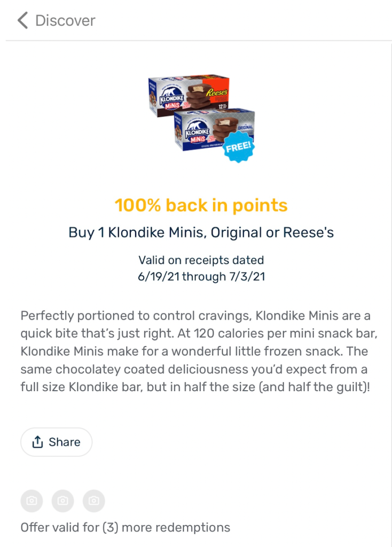
Task: Tap the Reese's logo on top box
Action: point(217,93)
